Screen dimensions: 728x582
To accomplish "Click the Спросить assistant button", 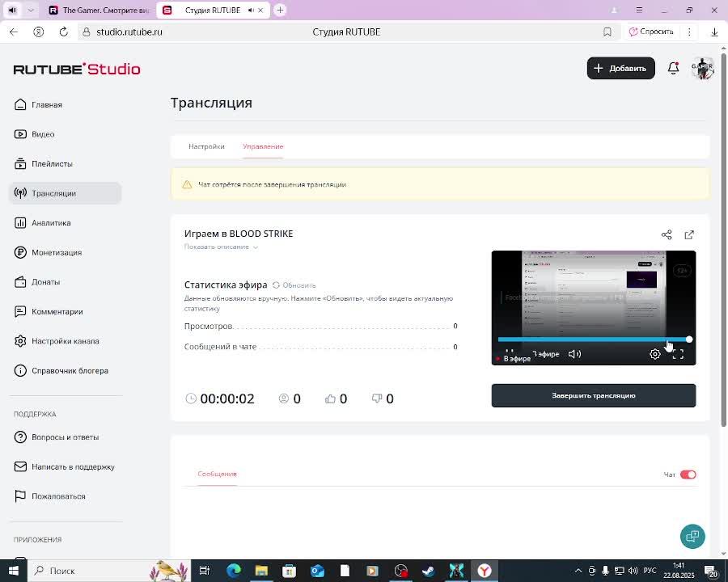I will click(651, 32).
